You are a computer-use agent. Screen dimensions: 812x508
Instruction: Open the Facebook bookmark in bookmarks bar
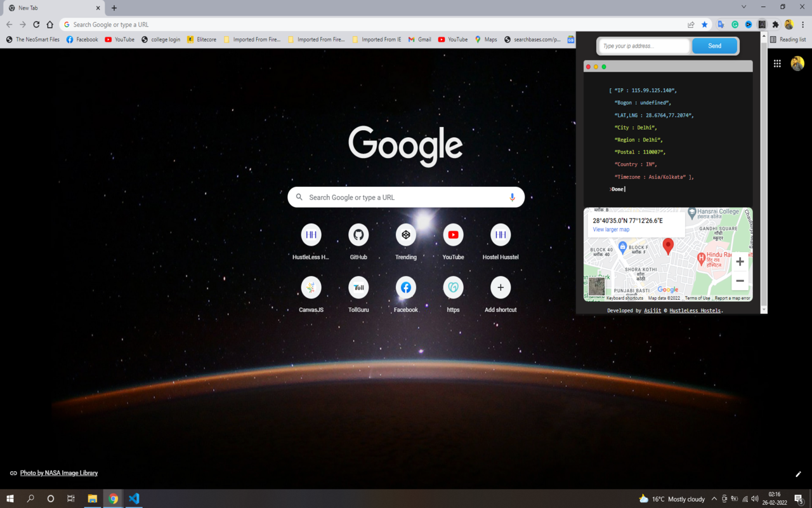82,39
